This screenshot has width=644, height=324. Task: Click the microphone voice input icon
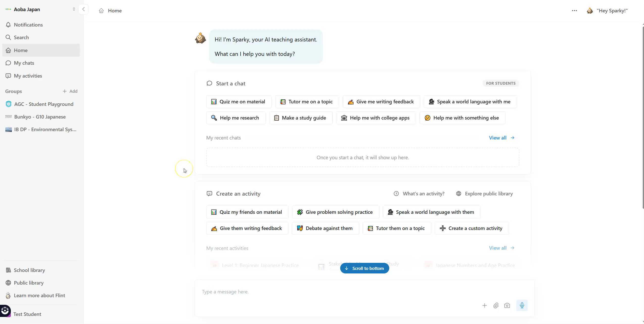coord(522,305)
